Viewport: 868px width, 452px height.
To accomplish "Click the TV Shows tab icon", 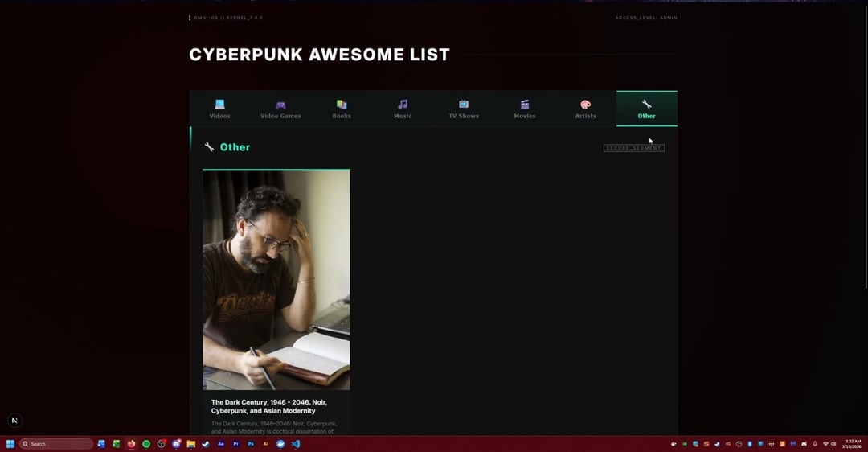I will tap(464, 105).
